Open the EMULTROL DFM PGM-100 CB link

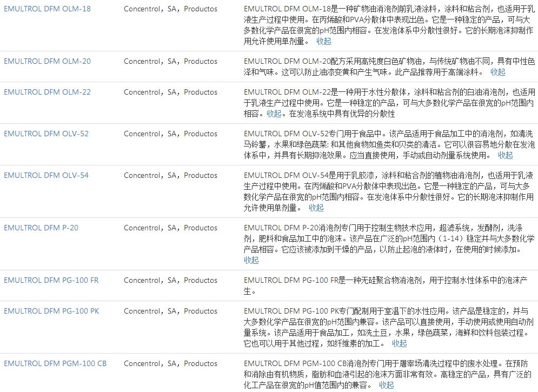pos(55,363)
